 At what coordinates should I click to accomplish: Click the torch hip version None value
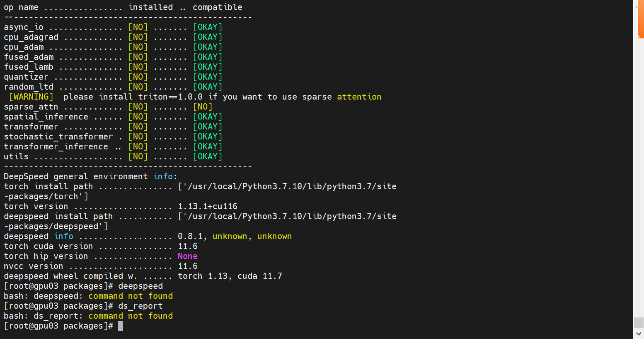(x=187, y=256)
